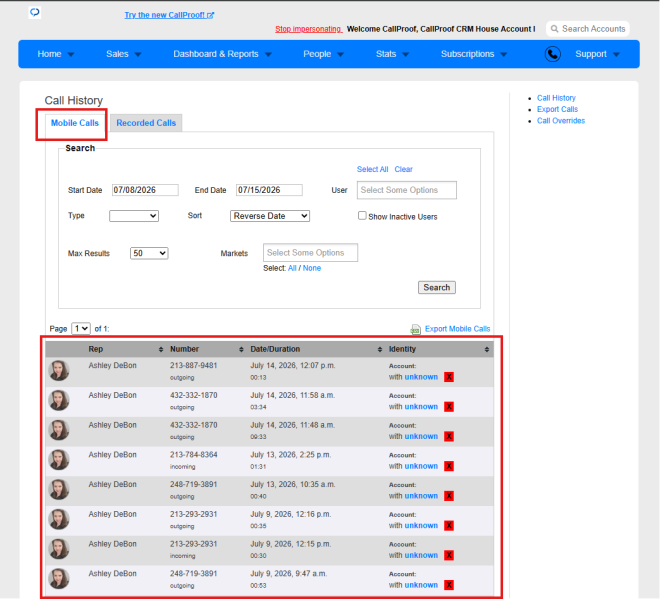Sort by Date/Duration column arrows

point(380,349)
